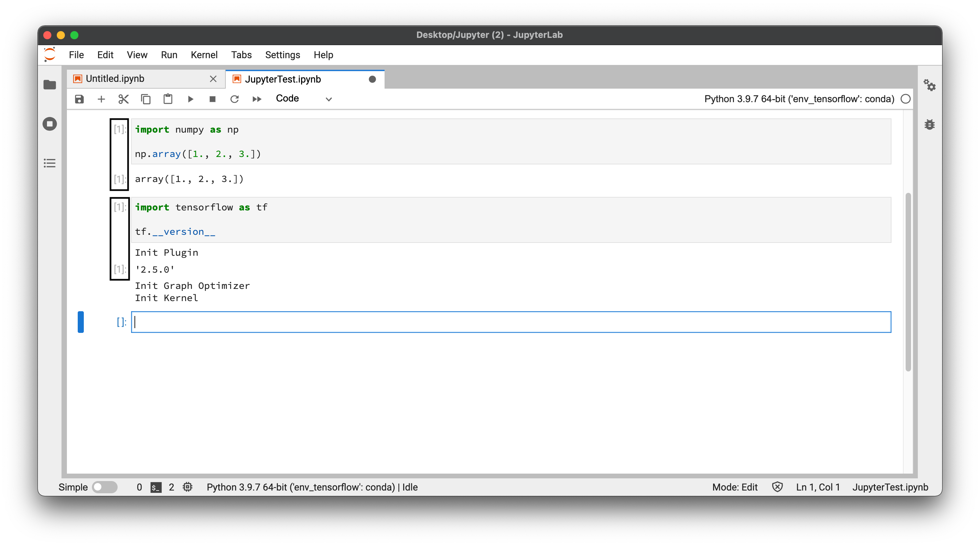Insert a new cell with the plus icon

(x=101, y=99)
